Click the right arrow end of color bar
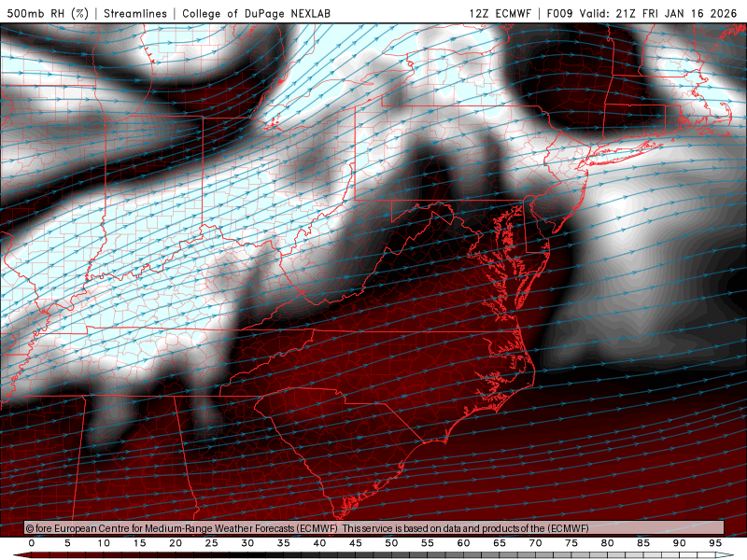This screenshot has height=560, width=747. tap(726, 555)
